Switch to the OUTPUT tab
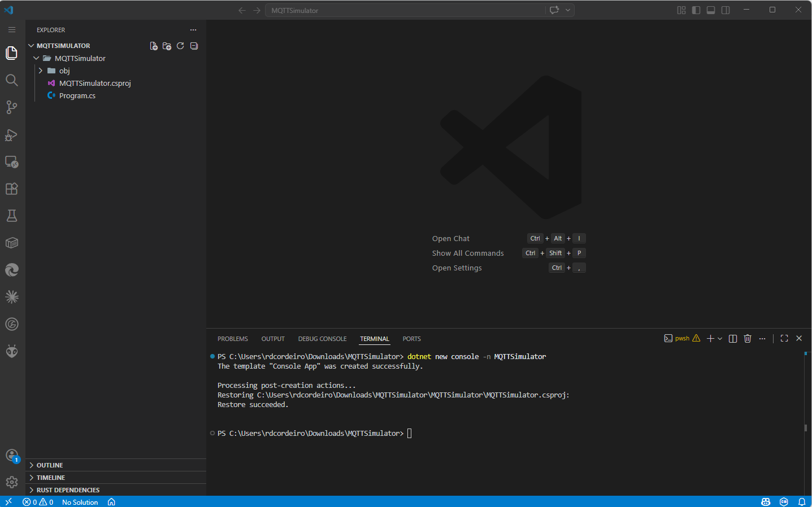 [x=272, y=339]
